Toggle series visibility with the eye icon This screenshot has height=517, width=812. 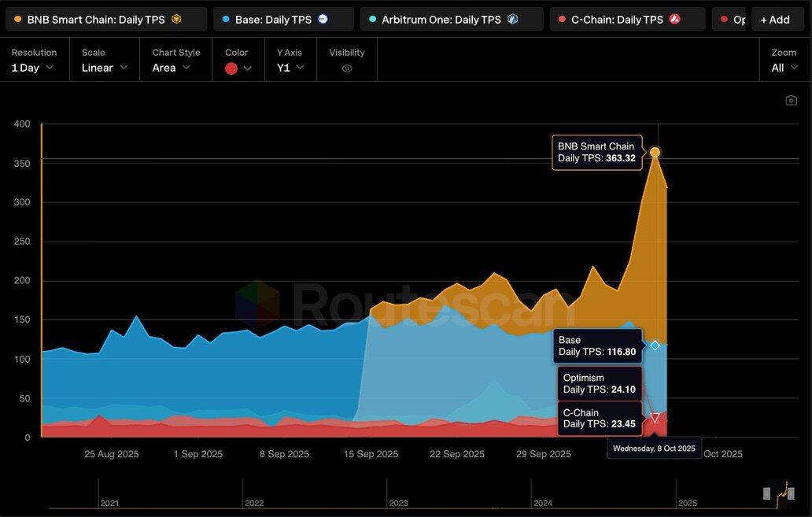point(347,68)
